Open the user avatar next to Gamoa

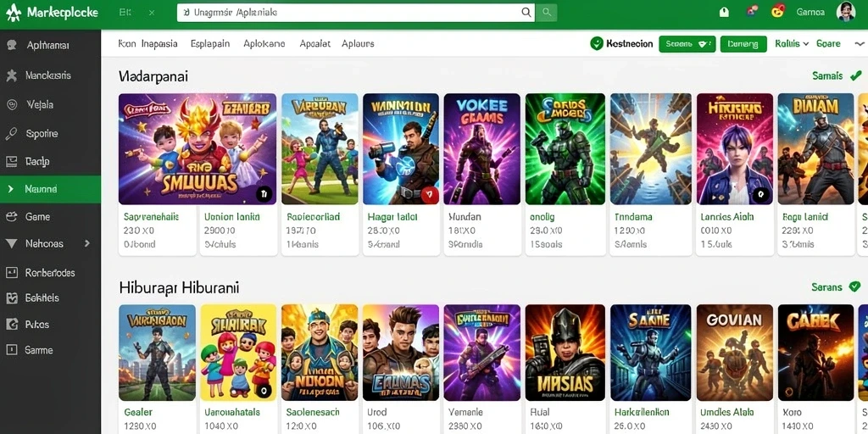pyautogui.click(x=845, y=12)
